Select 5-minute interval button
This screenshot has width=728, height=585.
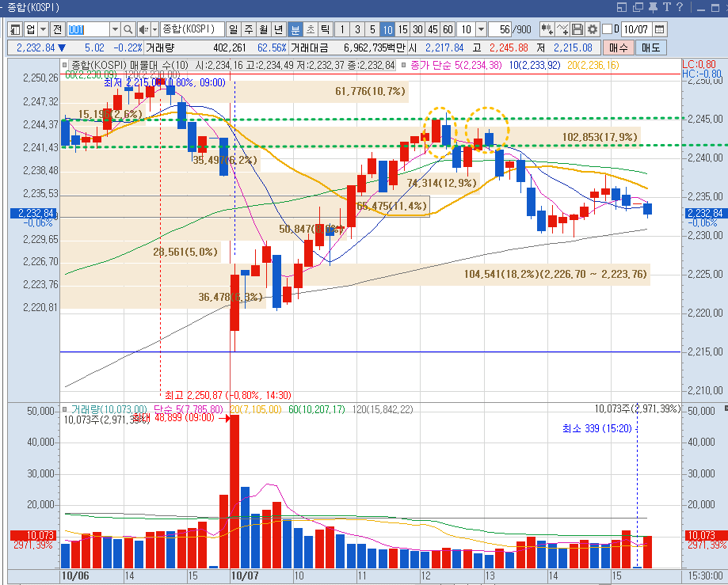click(372, 30)
